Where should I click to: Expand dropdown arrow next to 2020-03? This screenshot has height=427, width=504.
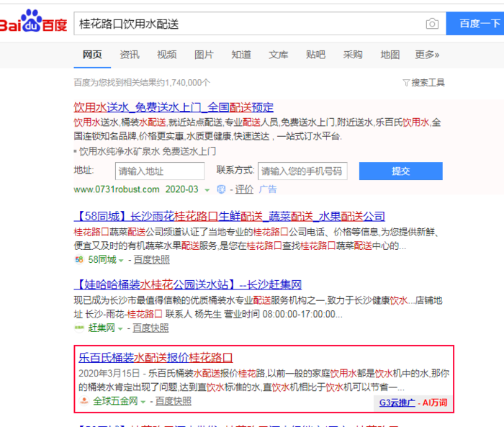(x=207, y=190)
